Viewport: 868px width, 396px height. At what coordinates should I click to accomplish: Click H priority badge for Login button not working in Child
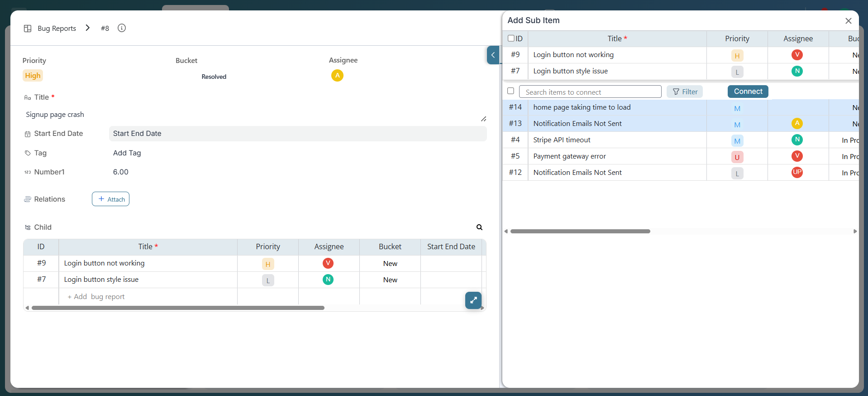point(268,264)
